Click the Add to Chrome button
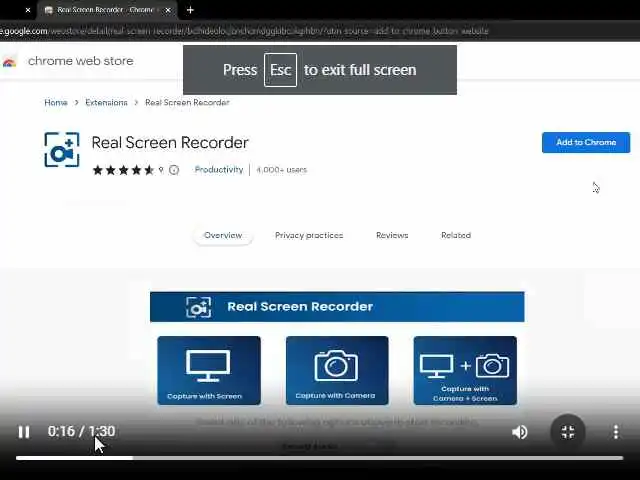This screenshot has width=640, height=480. click(x=586, y=142)
